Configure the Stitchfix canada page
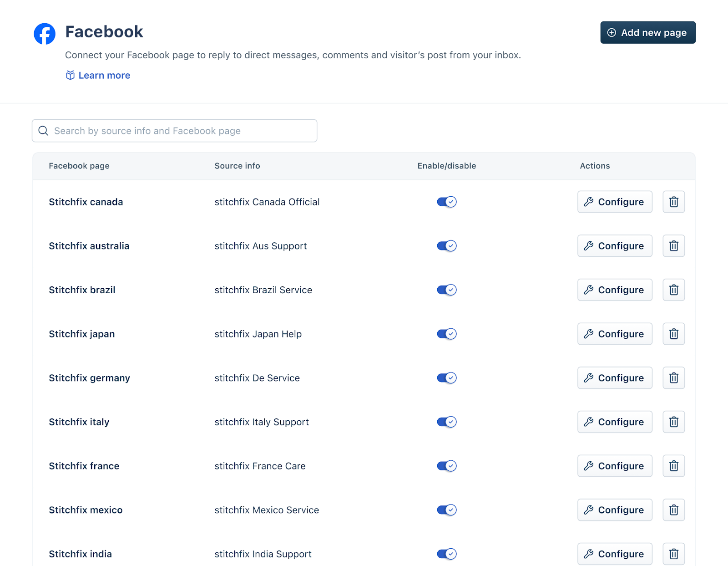The width and height of the screenshot is (728, 566). pyautogui.click(x=615, y=202)
